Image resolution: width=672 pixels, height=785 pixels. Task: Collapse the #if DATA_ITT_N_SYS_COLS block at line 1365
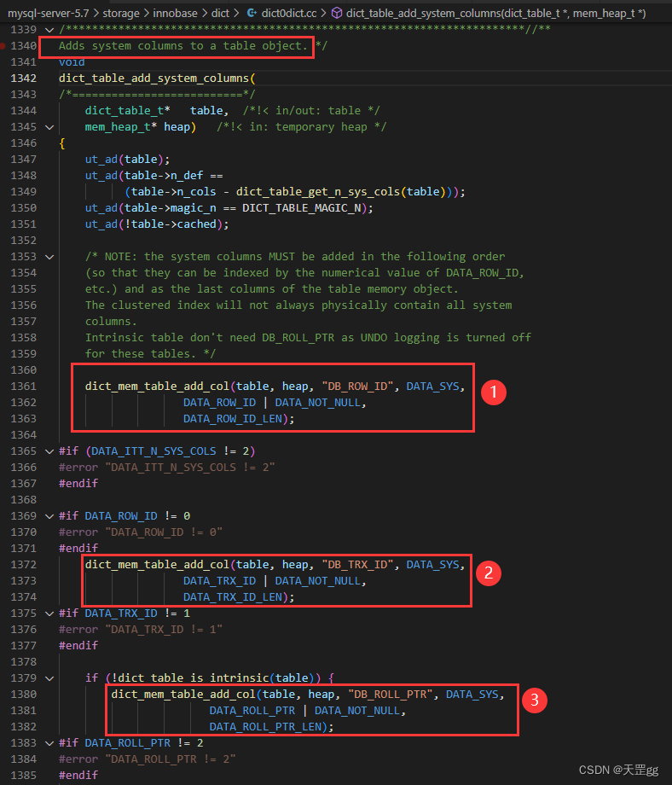pyautogui.click(x=49, y=451)
